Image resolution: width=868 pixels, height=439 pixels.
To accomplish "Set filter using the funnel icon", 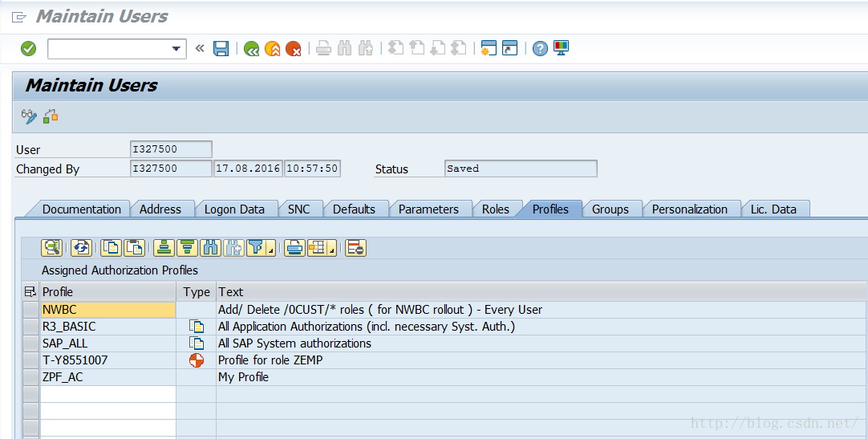I will (x=255, y=248).
